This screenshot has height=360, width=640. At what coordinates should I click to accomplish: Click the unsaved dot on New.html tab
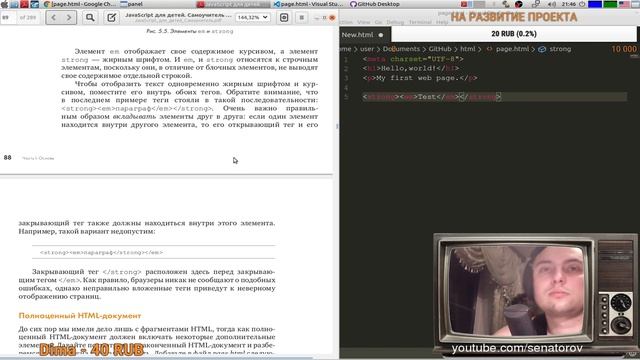click(x=381, y=35)
